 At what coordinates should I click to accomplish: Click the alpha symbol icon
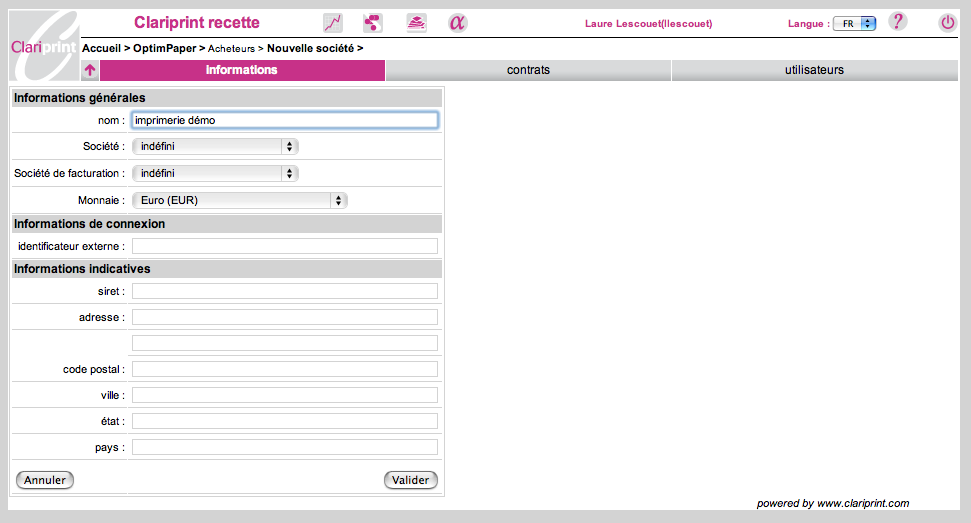coord(457,23)
